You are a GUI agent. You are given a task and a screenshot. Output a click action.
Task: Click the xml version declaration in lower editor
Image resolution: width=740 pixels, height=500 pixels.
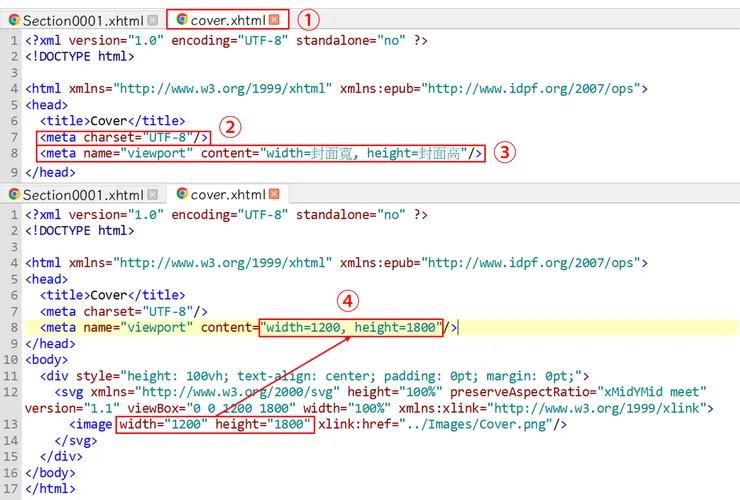pos(227,215)
